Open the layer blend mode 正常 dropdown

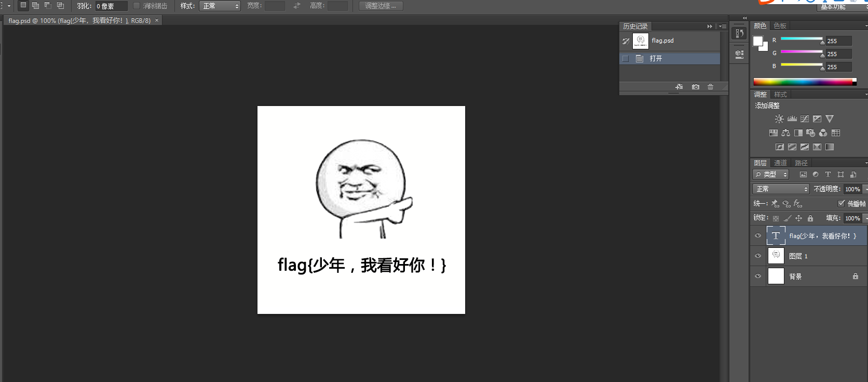781,189
